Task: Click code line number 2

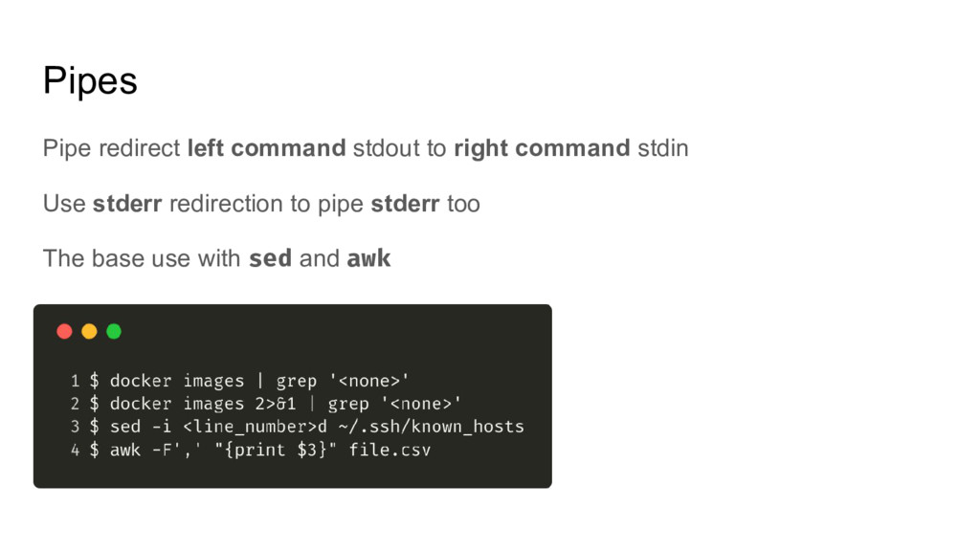Action: point(75,404)
